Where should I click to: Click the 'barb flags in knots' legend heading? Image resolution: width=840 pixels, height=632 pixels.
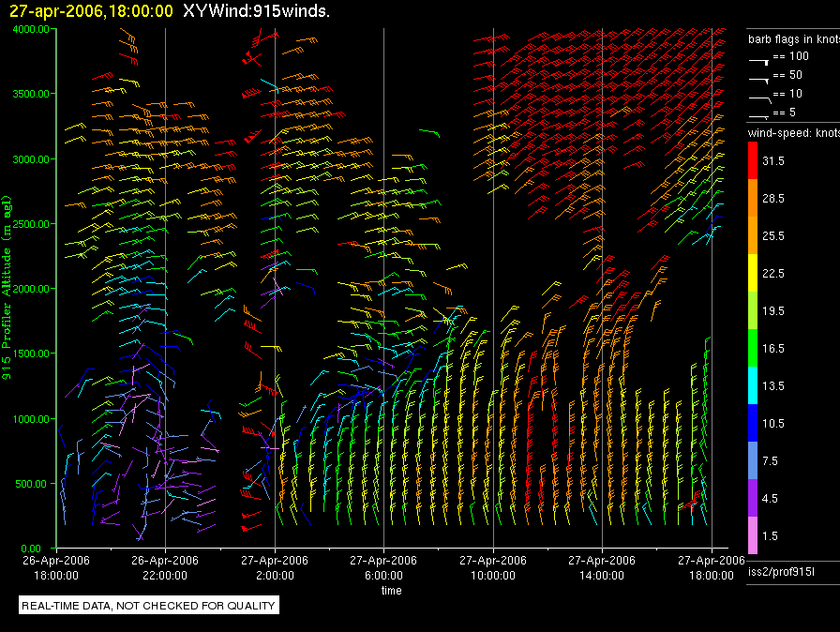794,39
